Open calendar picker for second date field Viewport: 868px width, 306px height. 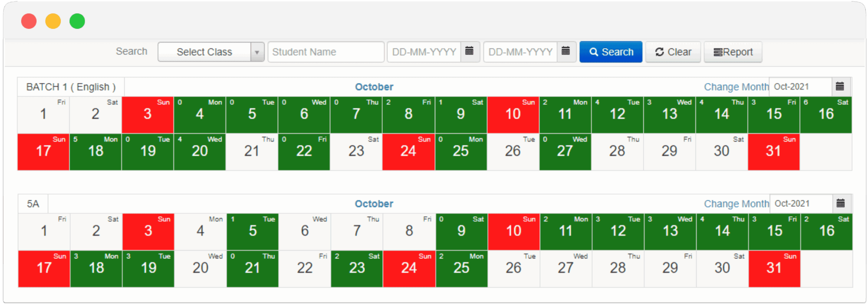[x=566, y=52]
